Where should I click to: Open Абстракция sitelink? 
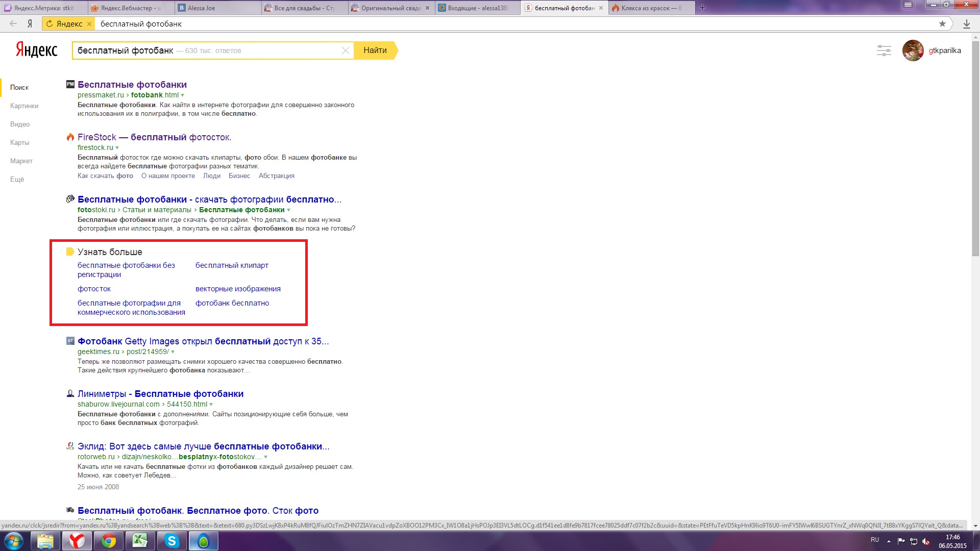pyautogui.click(x=277, y=176)
